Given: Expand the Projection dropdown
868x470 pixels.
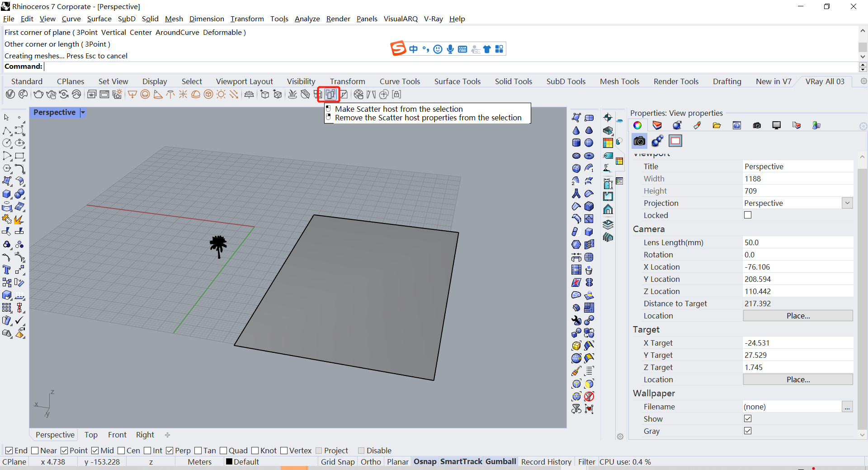Looking at the screenshot, I should [848, 203].
